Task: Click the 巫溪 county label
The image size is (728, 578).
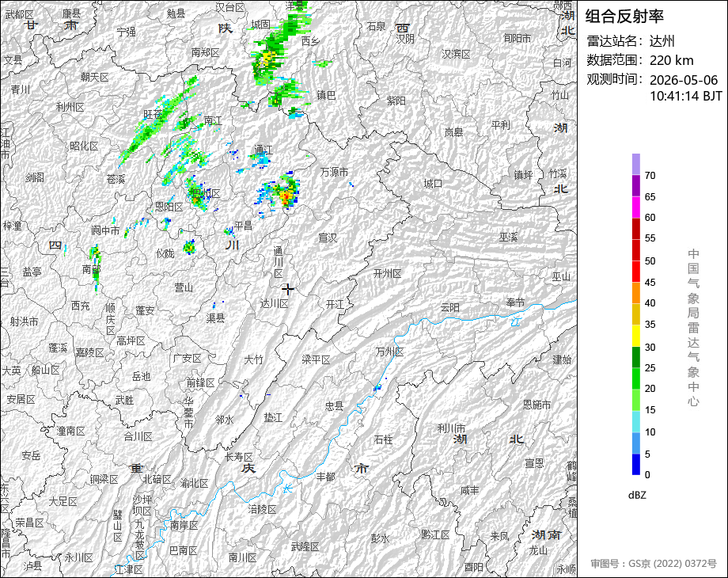Action: 508,237
